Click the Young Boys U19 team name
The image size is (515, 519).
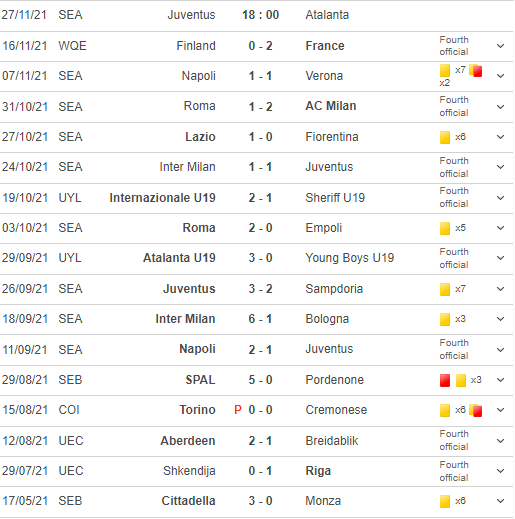point(350,258)
